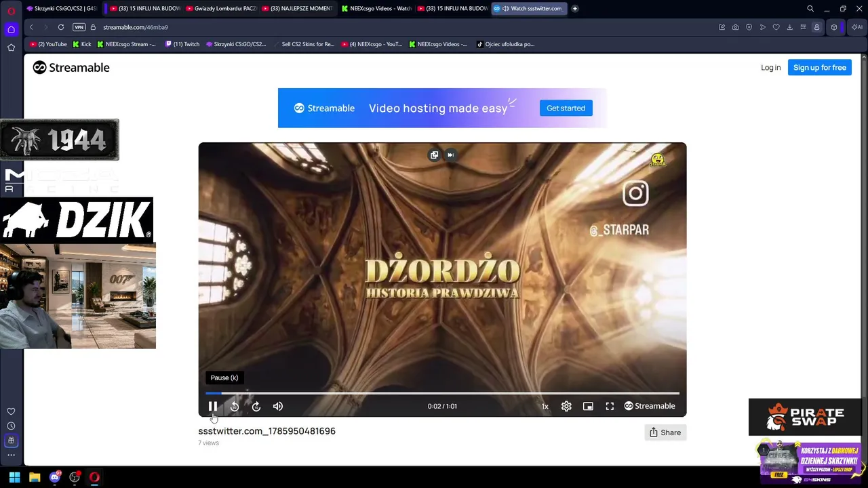868x488 pixels.
Task: Click the video pop-out icon above title
Action: (434, 155)
